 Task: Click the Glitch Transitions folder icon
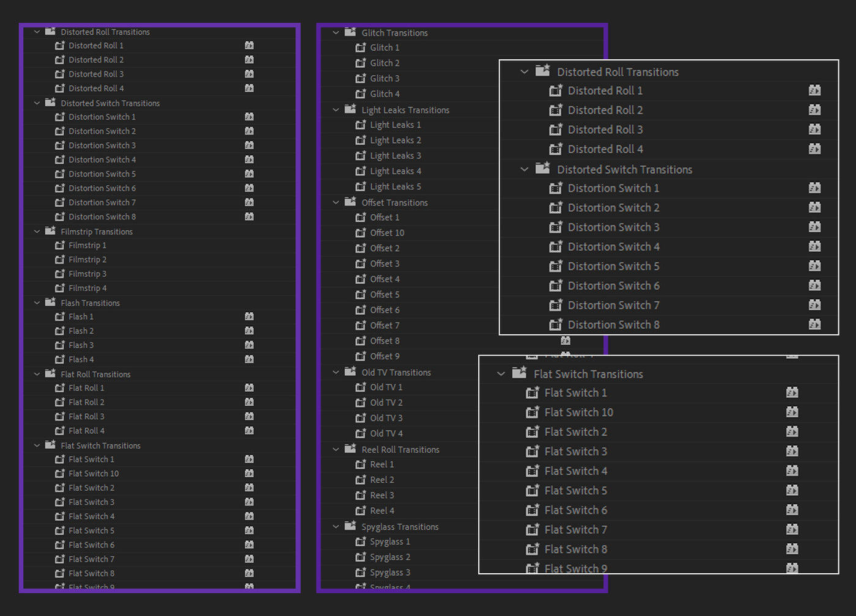(x=350, y=32)
